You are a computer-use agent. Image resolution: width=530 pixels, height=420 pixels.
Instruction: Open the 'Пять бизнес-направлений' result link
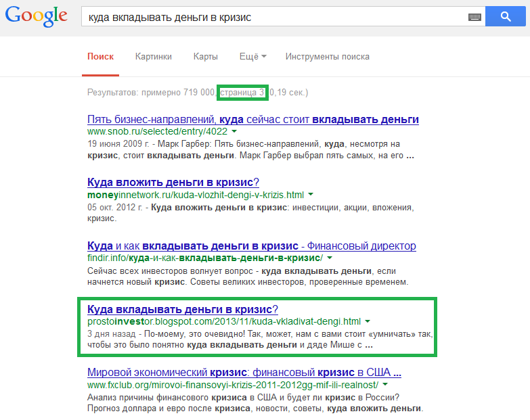point(253,120)
